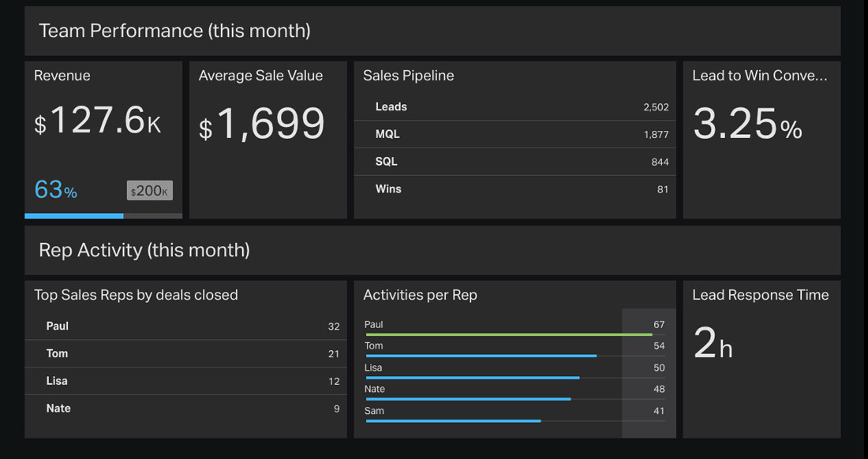Select Lisa in Top Sales Reps list
Image resolution: width=868 pixels, height=459 pixels.
[185, 381]
